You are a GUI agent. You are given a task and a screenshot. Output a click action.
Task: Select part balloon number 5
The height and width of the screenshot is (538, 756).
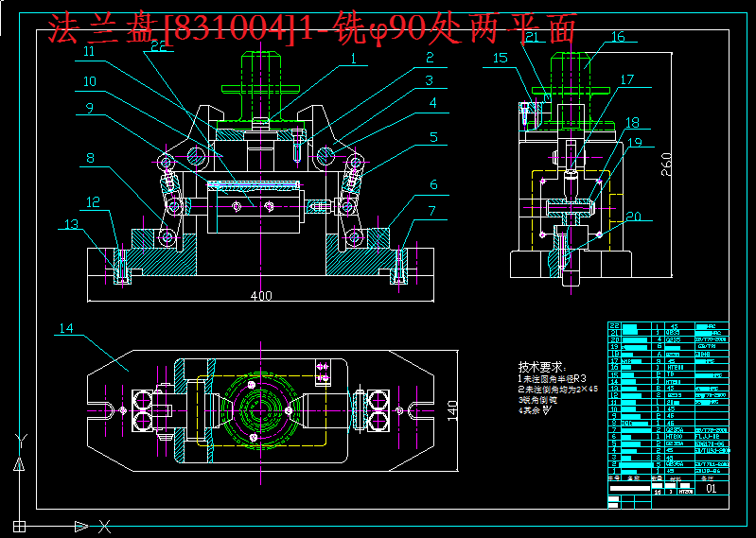coord(433,137)
